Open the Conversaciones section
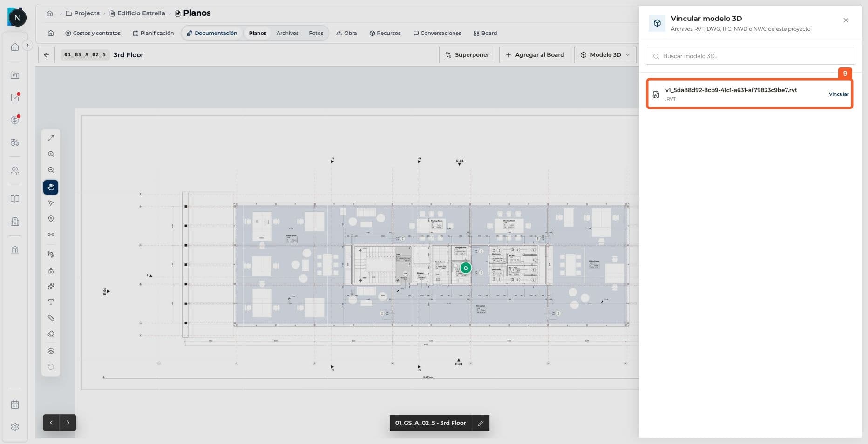 click(x=437, y=33)
